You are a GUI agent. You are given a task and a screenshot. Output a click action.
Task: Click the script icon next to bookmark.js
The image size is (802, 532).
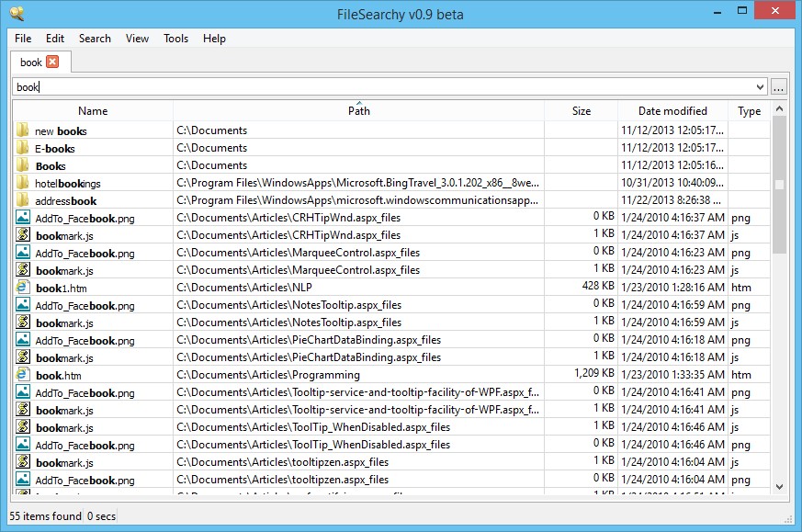pyautogui.click(x=22, y=235)
